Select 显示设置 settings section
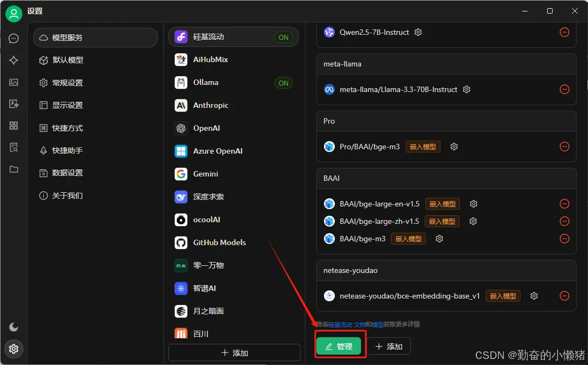This screenshot has width=588, height=365. coord(96,105)
